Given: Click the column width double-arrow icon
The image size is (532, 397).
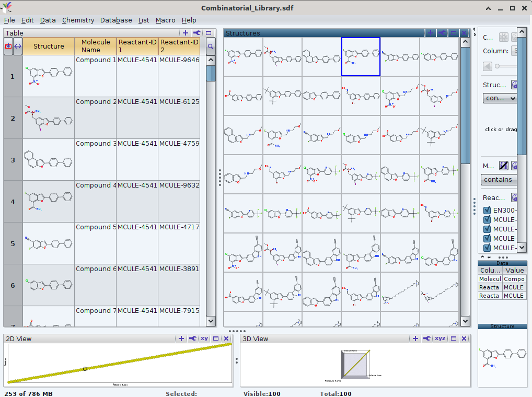Looking at the screenshot, I should [x=17, y=46].
